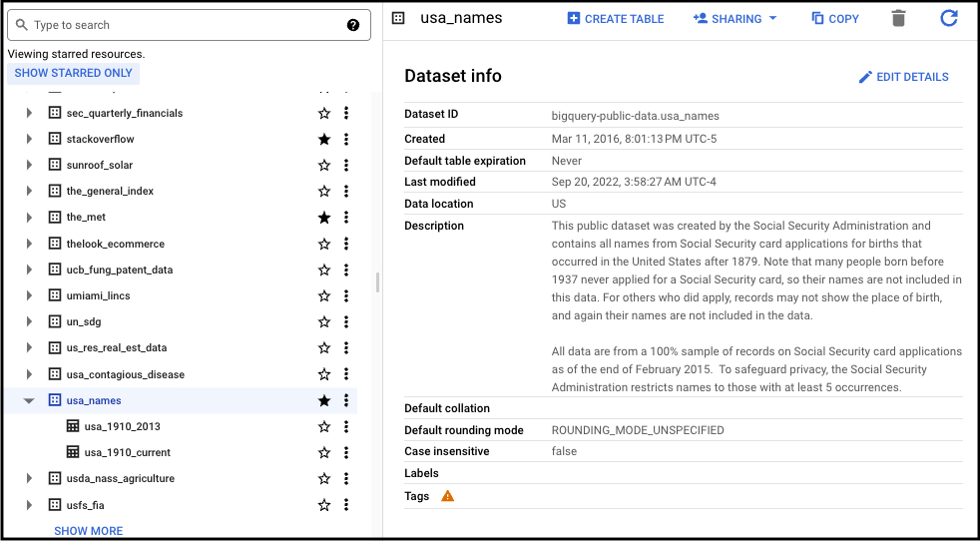Open more actions for ucb_fung_patent_data
The image size is (980, 541).
[x=346, y=270]
